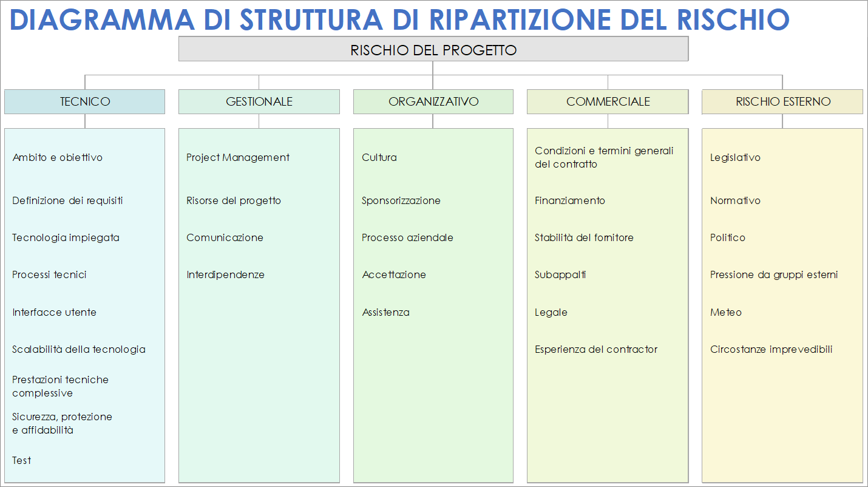This screenshot has height=487, width=868.
Task: Click 'Subappalti' entry
Action: coord(560,274)
